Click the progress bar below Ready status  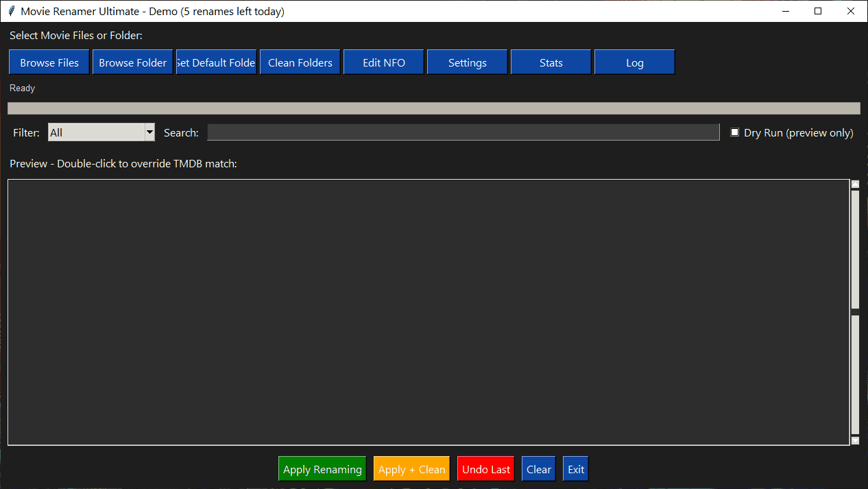[433, 108]
